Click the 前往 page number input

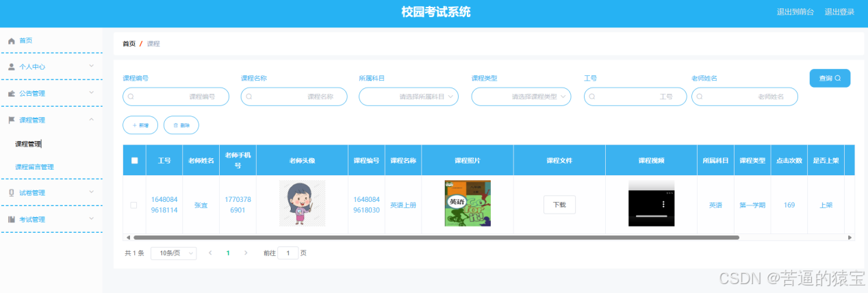[288, 253]
